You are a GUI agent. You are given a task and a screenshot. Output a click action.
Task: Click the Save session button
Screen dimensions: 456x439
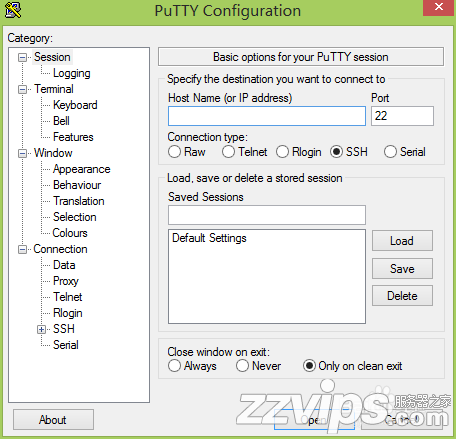402,269
